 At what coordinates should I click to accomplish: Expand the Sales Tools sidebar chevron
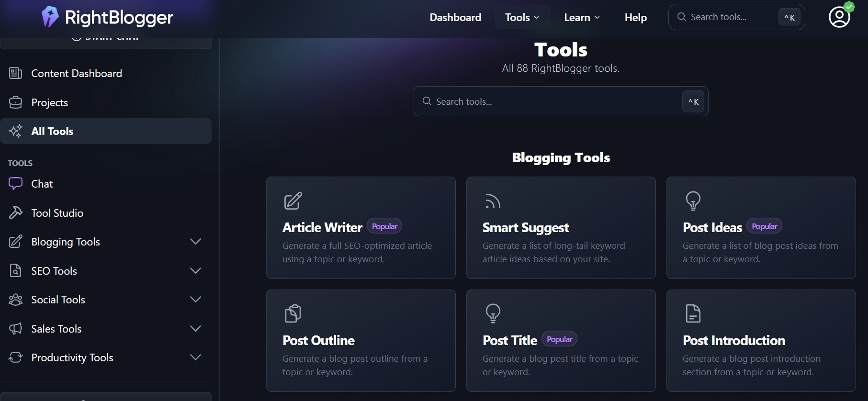195,329
